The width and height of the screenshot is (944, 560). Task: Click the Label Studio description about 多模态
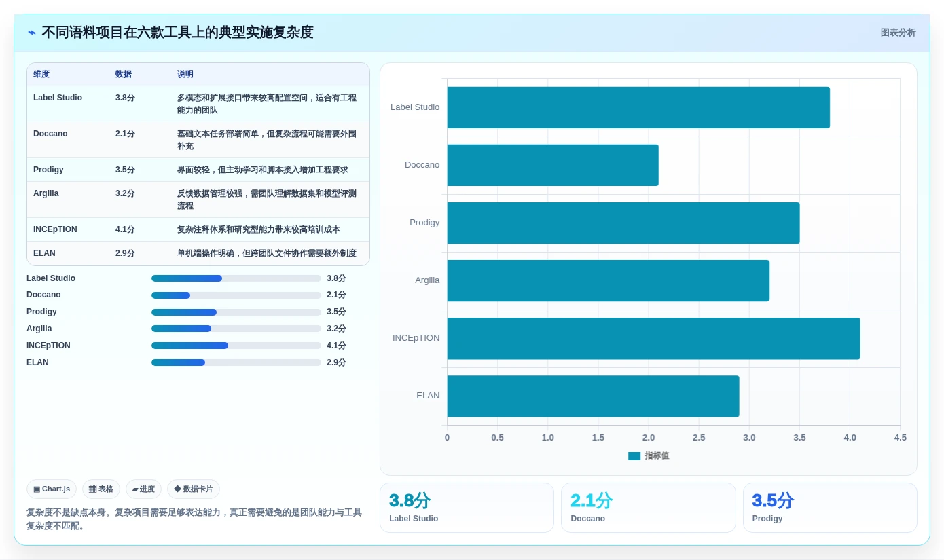point(267,104)
